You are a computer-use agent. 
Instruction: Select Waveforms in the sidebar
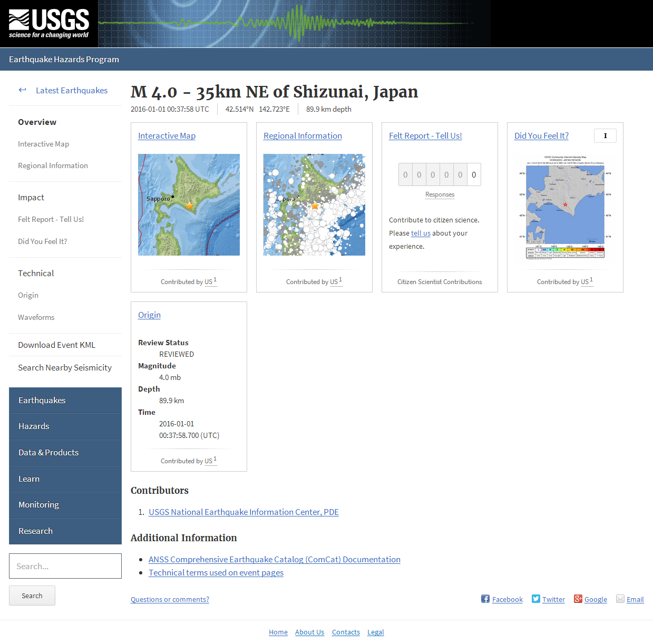tap(36, 317)
